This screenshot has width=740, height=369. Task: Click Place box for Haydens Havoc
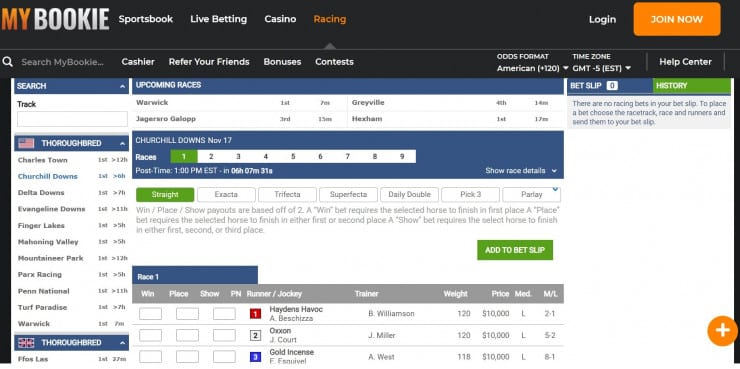click(x=187, y=314)
